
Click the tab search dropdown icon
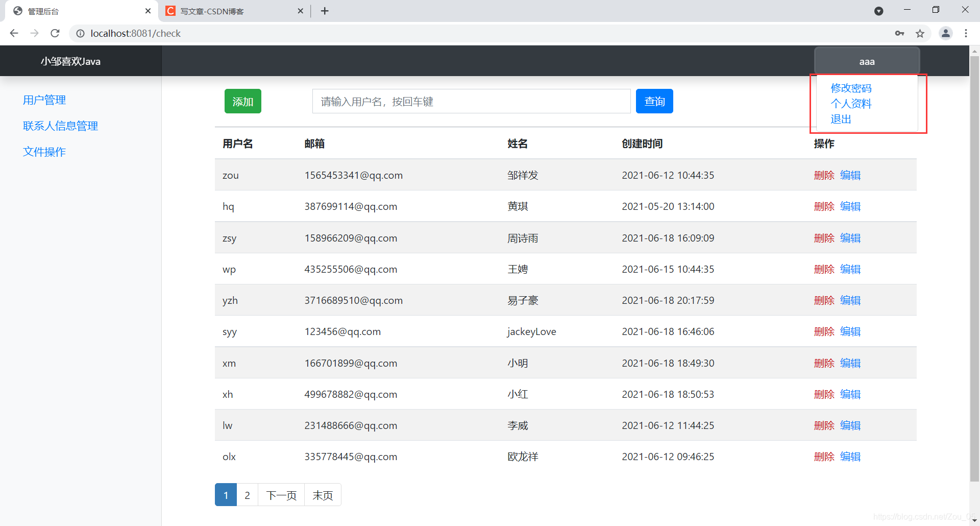click(878, 11)
